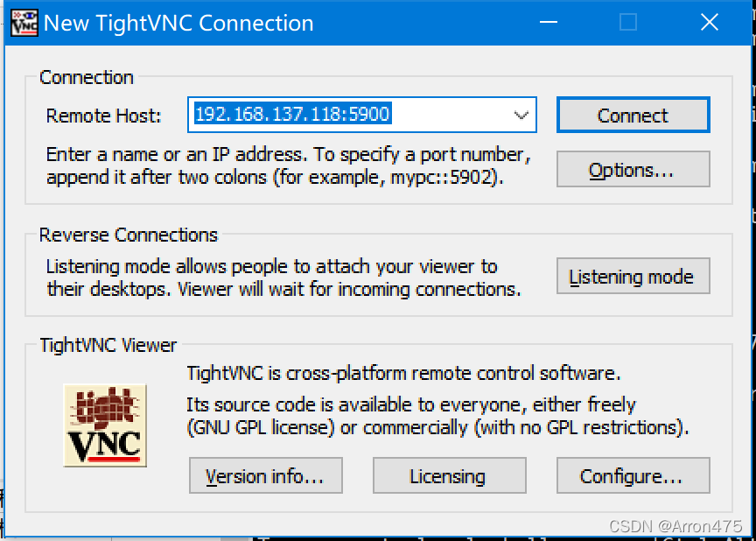
Task: Click the VNC icon in the title bar
Action: tap(24, 23)
